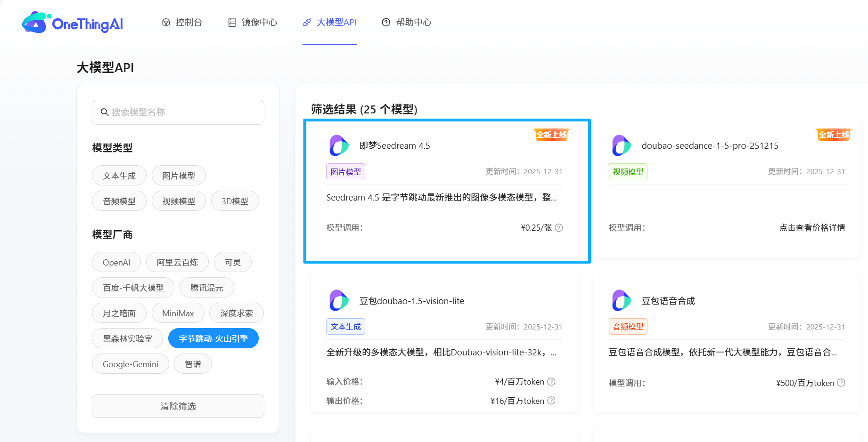Image resolution: width=868 pixels, height=442 pixels.
Task: Click the question icon beside ¥500/百万token
Action: click(842, 383)
